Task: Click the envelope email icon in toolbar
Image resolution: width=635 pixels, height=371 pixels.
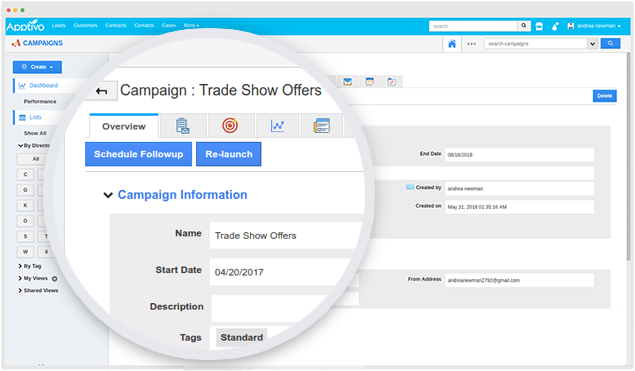Action: click(x=347, y=82)
